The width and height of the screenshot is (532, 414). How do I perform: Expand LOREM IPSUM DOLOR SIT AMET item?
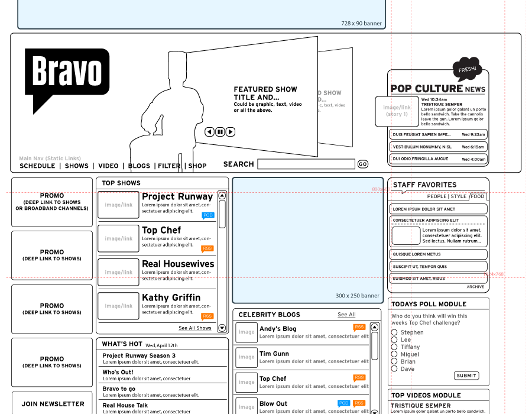click(x=439, y=209)
